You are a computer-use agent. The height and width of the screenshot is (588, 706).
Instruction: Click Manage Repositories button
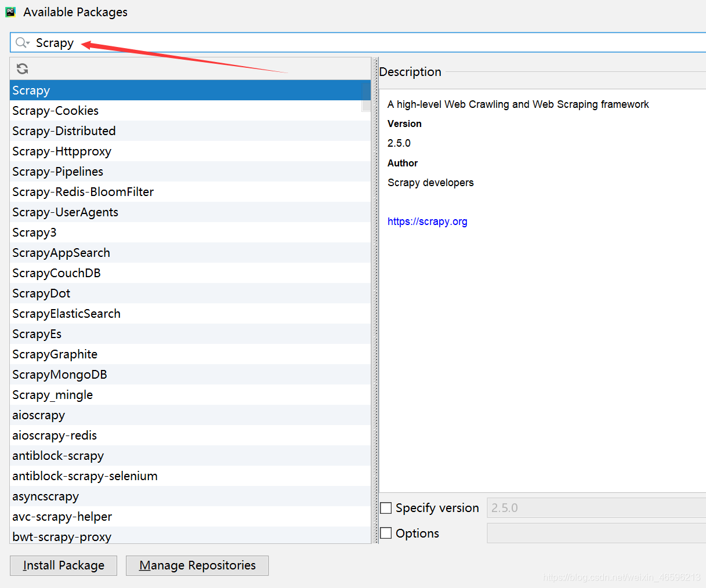click(x=197, y=565)
